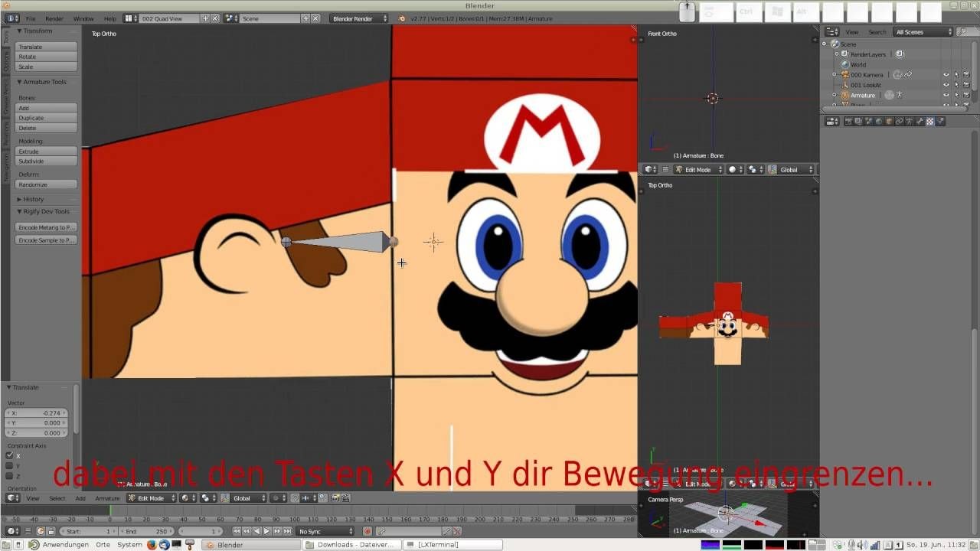Open the Blender Render engine dropdown
Viewport: 980px width, 551px height.
tap(360, 18)
